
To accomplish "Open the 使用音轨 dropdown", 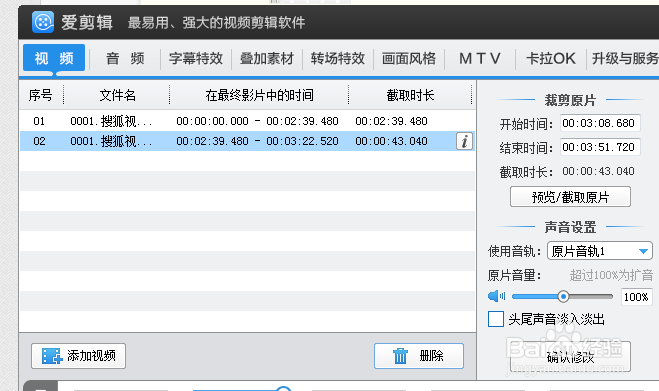I will [600, 251].
